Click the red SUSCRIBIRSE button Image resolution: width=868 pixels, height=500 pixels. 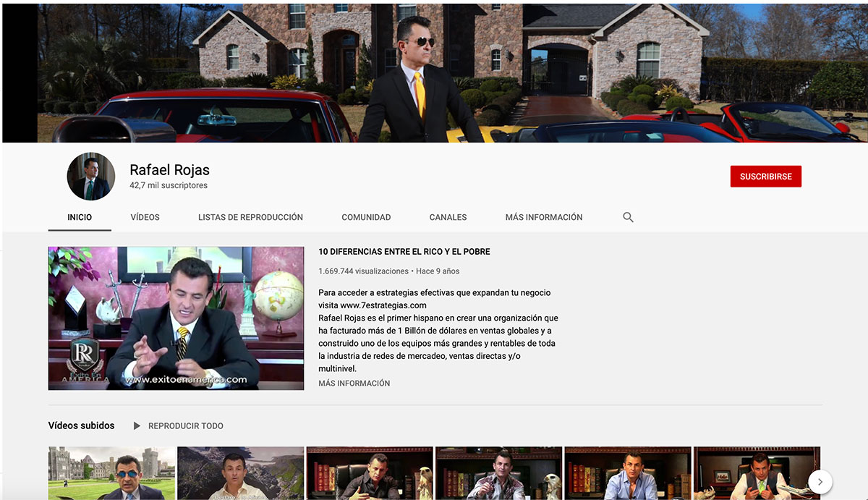click(x=766, y=177)
